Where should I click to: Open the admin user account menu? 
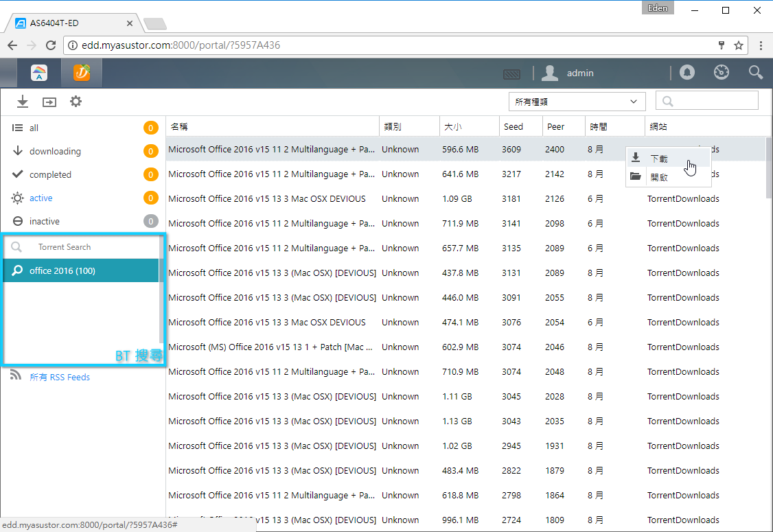click(x=568, y=73)
